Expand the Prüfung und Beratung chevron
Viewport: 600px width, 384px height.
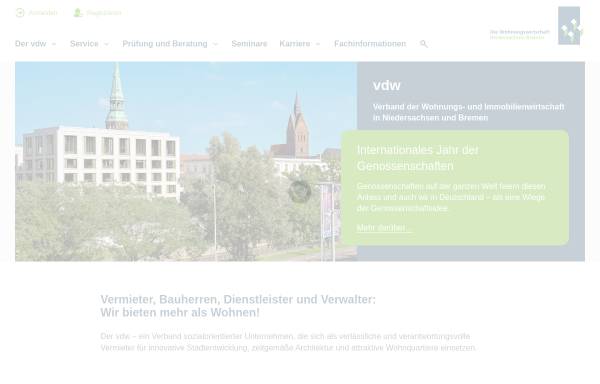(x=215, y=44)
